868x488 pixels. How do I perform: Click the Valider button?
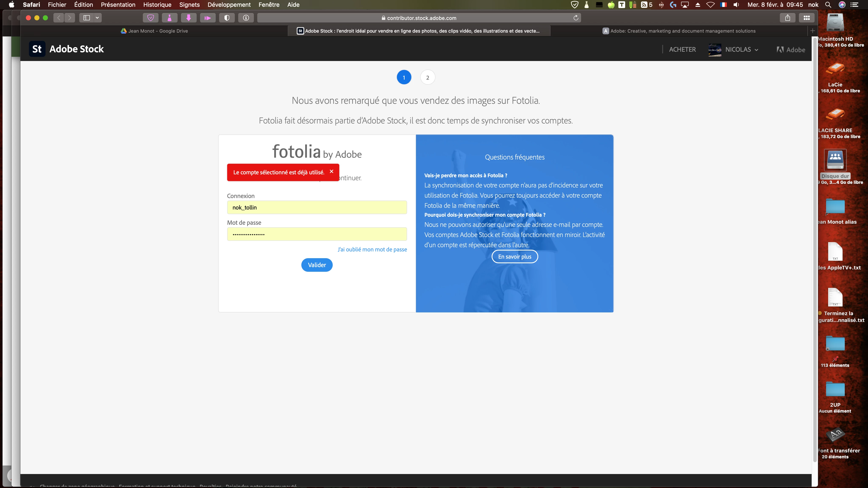pyautogui.click(x=317, y=265)
